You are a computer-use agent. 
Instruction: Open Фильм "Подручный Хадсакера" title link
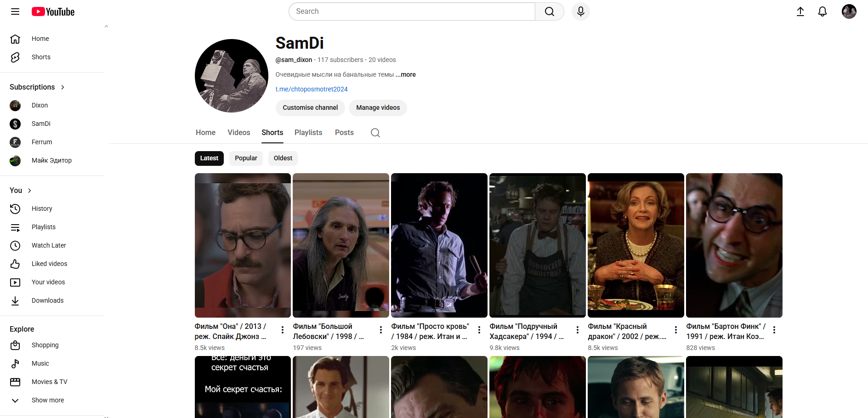(x=527, y=332)
